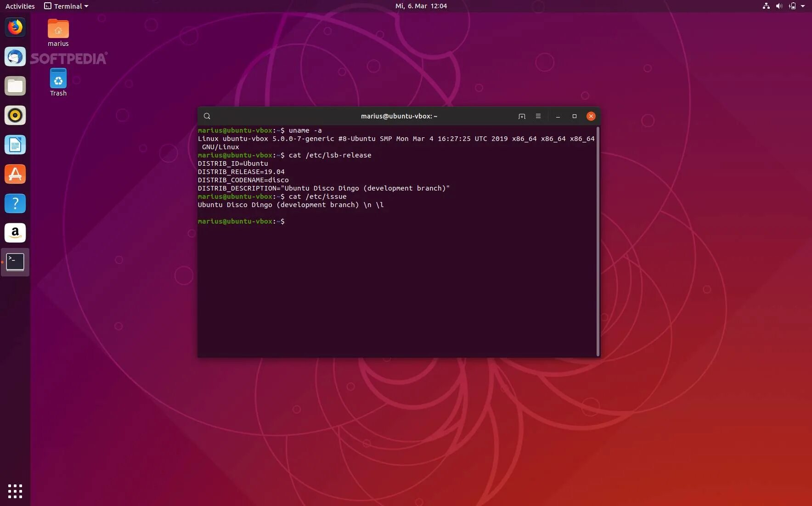Open the Files manager in dock
Viewport: 812px width, 506px height.
click(x=15, y=86)
